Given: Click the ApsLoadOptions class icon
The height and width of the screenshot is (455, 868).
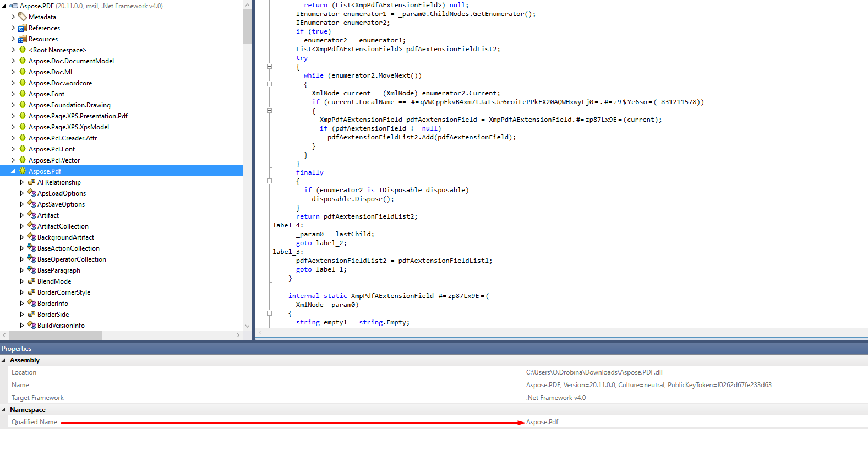Looking at the screenshot, I should point(31,193).
